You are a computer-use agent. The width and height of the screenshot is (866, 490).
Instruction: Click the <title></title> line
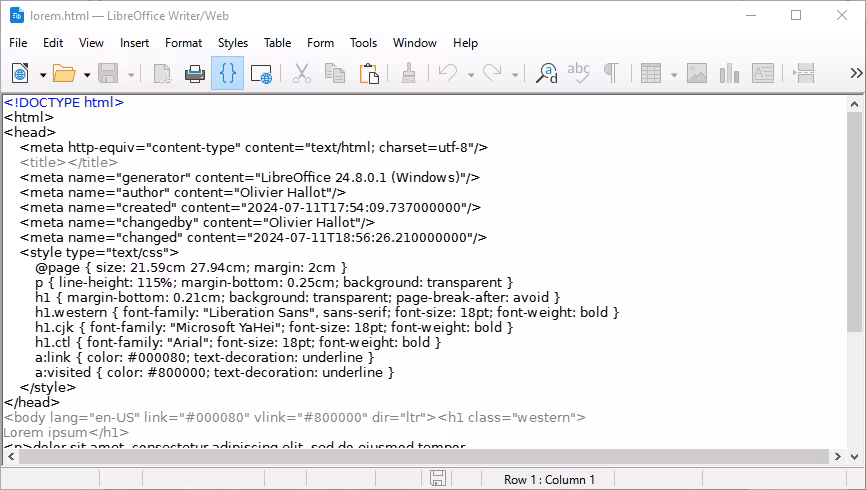click(68, 162)
